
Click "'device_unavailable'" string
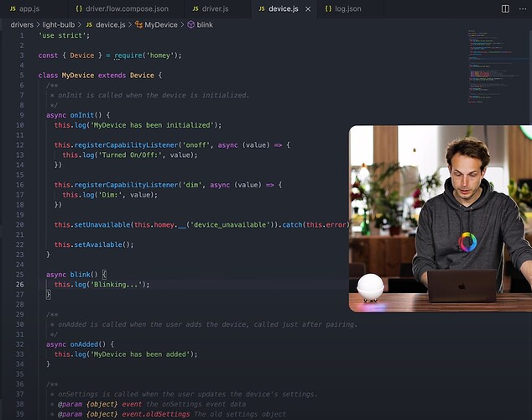[230, 225]
